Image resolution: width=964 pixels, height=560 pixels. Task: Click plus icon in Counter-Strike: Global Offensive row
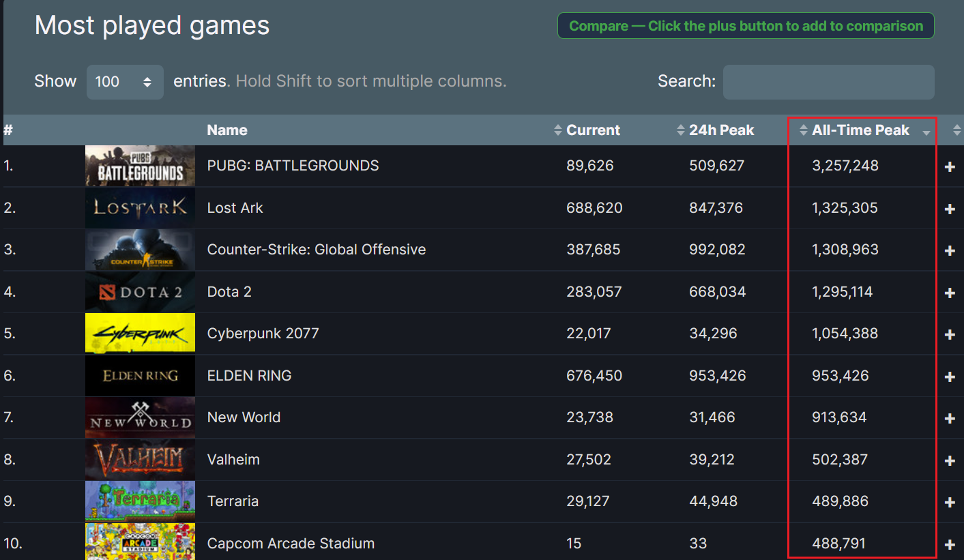pyautogui.click(x=950, y=251)
